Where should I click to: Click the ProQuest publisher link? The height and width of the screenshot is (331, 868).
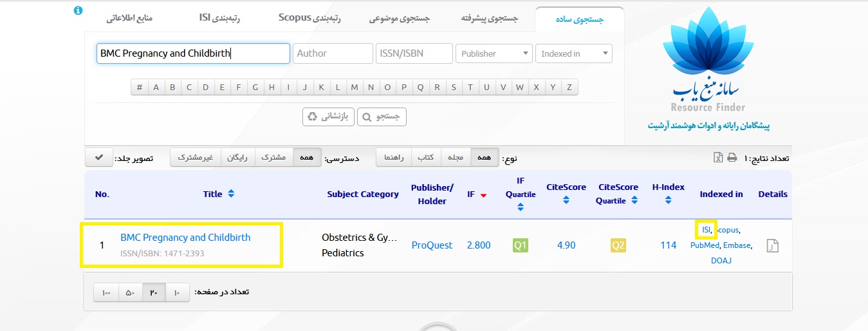pyautogui.click(x=432, y=245)
